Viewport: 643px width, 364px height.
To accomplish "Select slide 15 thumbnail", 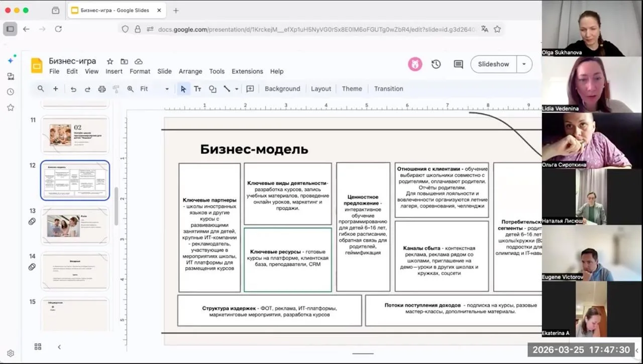I will coord(75,314).
